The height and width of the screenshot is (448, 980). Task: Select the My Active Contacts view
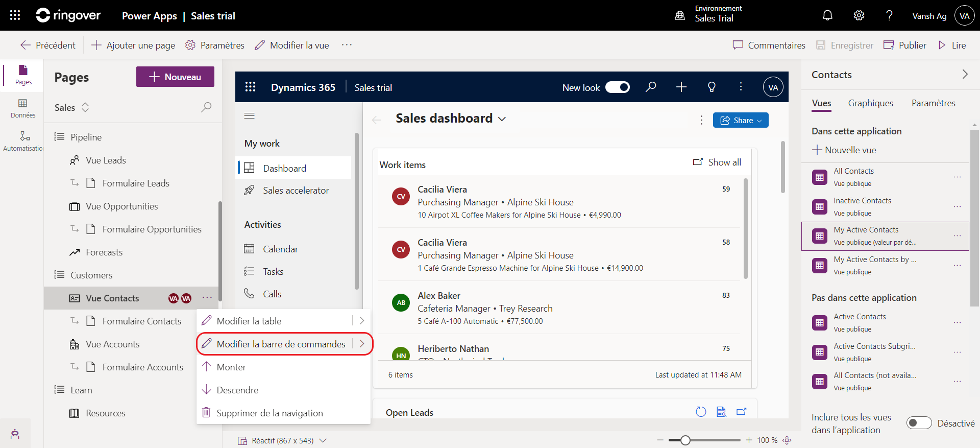click(885, 236)
